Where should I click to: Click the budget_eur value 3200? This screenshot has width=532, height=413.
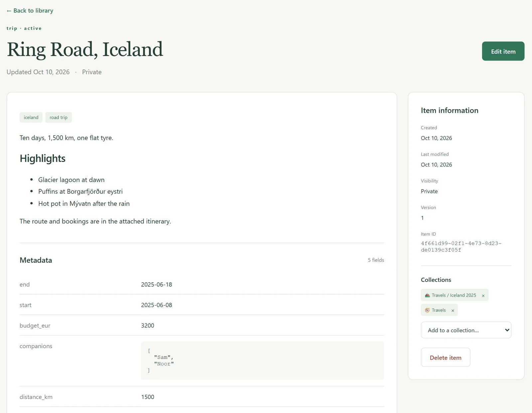(x=148, y=326)
